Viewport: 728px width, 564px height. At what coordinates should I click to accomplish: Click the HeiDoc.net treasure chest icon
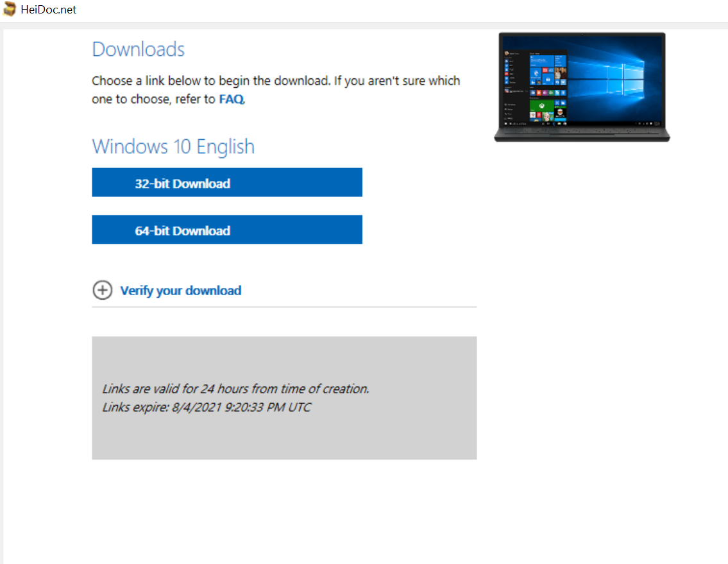click(x=10, y=10)
